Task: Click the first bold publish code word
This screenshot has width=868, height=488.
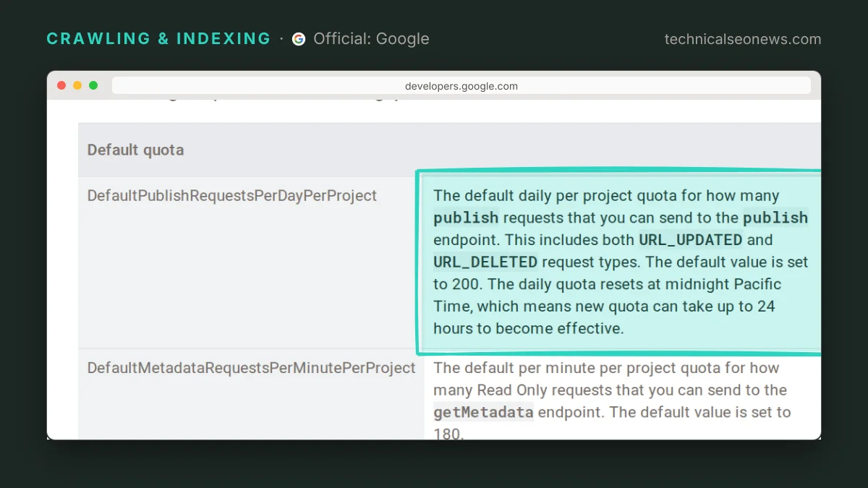Action: (466, 218)
